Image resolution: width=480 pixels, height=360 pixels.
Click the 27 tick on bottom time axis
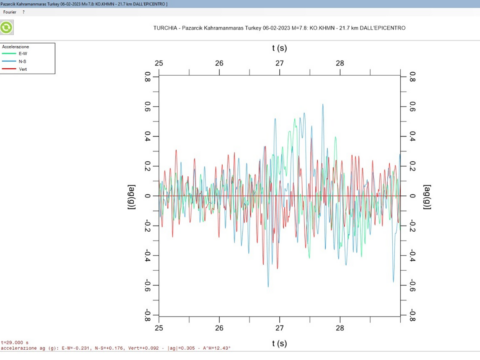pos(279,328)
